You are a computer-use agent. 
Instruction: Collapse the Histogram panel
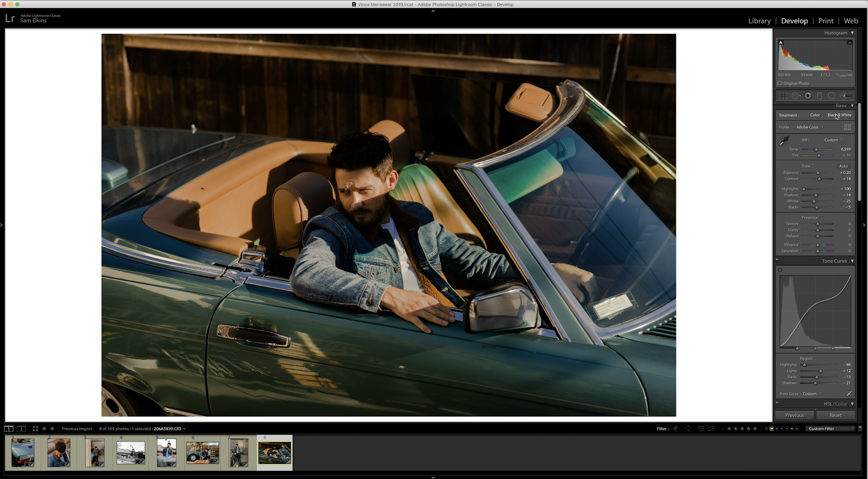[x=852, y=33]
